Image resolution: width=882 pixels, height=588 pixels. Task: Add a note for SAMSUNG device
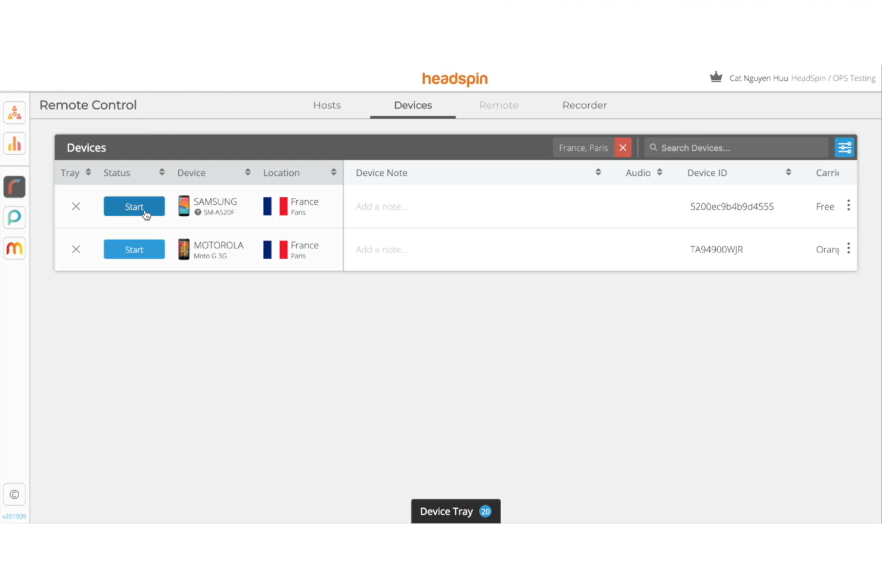click(x=381, y=207)
